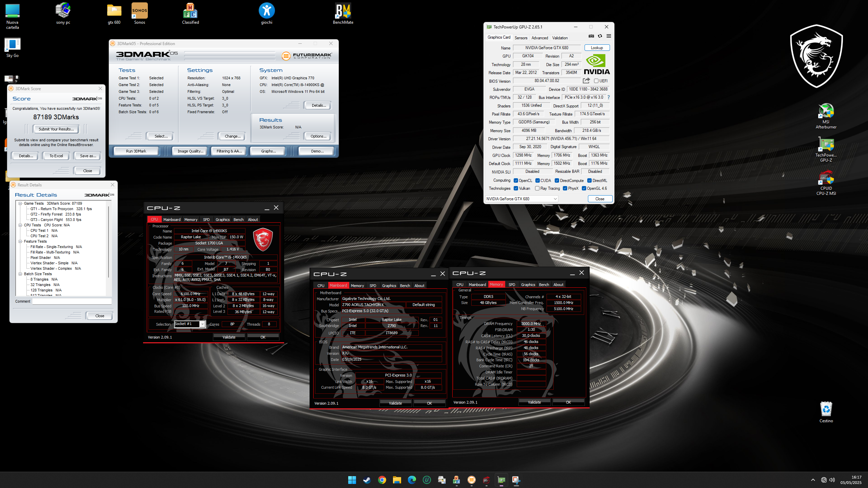Click the Bus Interface question mark in GPU-Z
Image resolution: width=868 pixels, height=488 pixels.
click(x=609, y=97)
